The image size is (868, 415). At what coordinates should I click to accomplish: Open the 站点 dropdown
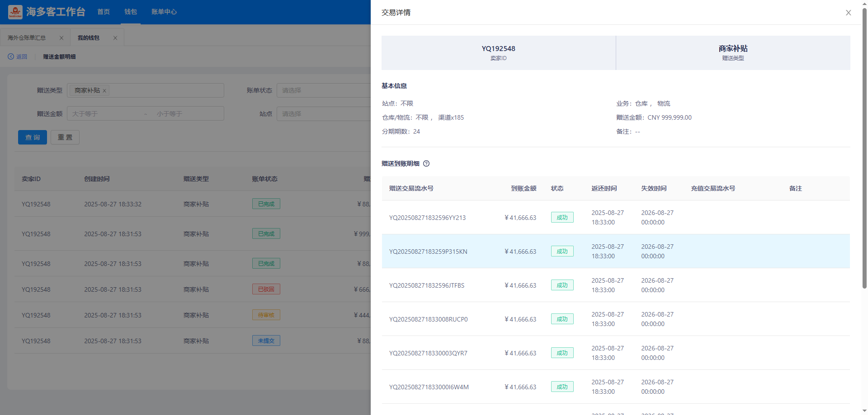[324, 114]
